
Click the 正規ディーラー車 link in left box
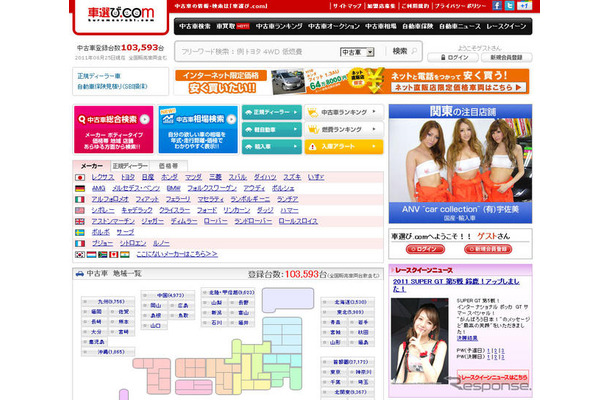[x=98, y=76]
